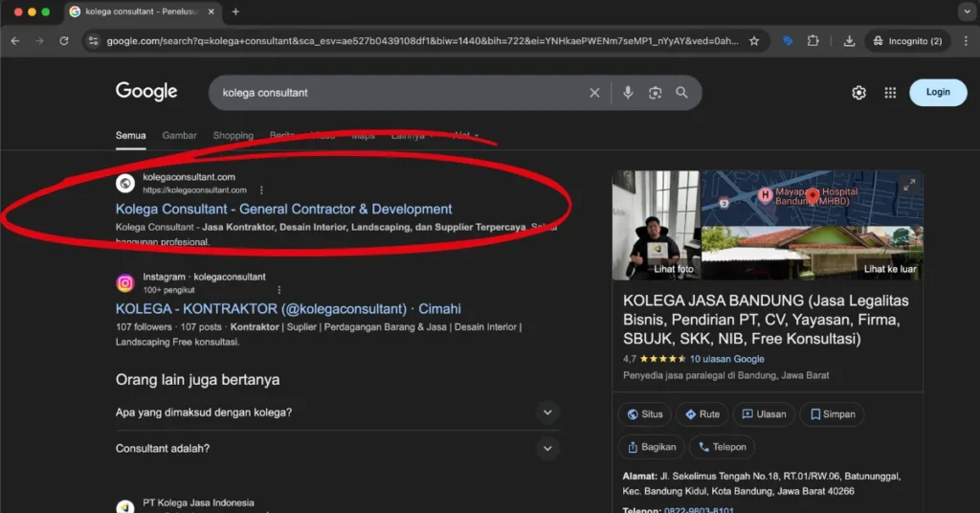Image resolution: width=980 pixels, height=513 pixels.
Task: Bookmark this page with star icon
Action: coord(754,41)
